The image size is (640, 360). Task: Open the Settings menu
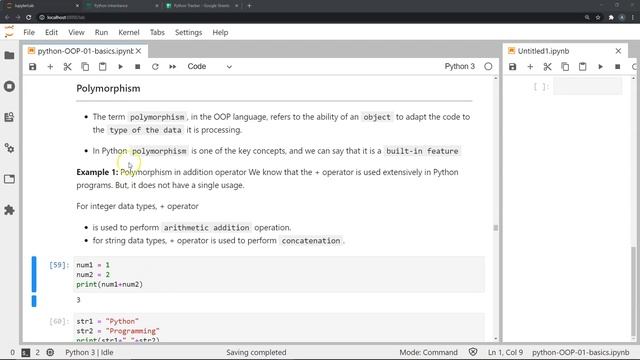pyautogui.click(x=189, y=32)
